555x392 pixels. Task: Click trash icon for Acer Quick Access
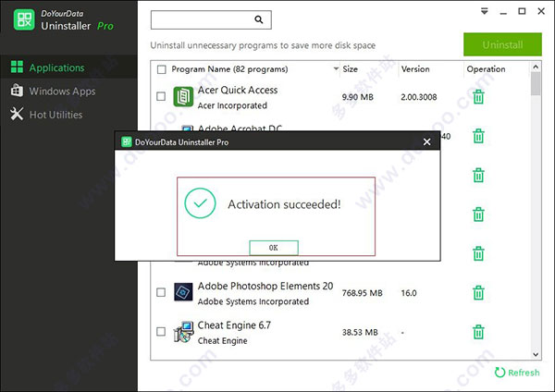pos(478,97)
